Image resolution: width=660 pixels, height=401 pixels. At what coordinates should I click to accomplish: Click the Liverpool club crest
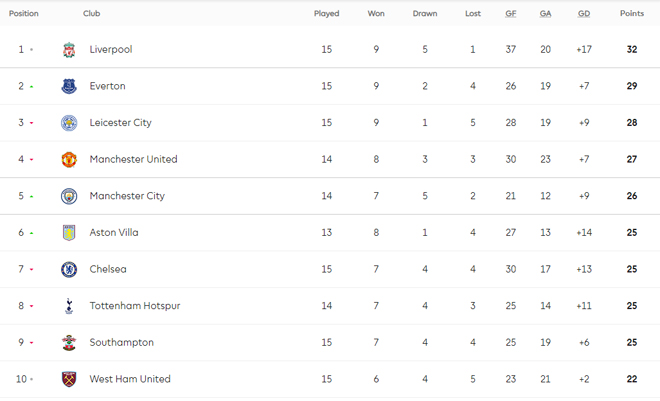point(69,50)
